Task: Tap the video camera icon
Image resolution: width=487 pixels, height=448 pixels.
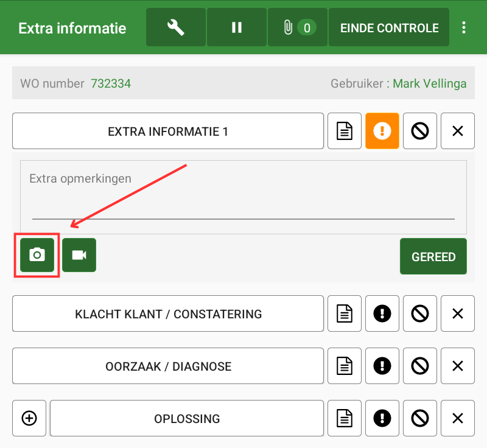Action: click(x=79, y=255)
